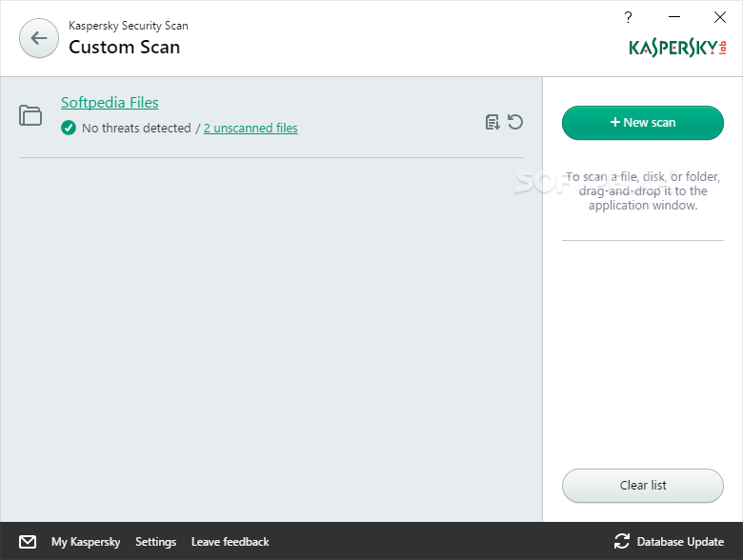Open My Kaspersky
This screenshot has height=560, width=743.
coord(86,542)
